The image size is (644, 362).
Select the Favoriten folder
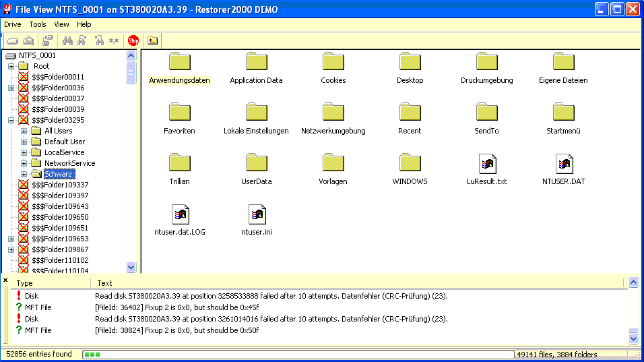click(179, 119)
